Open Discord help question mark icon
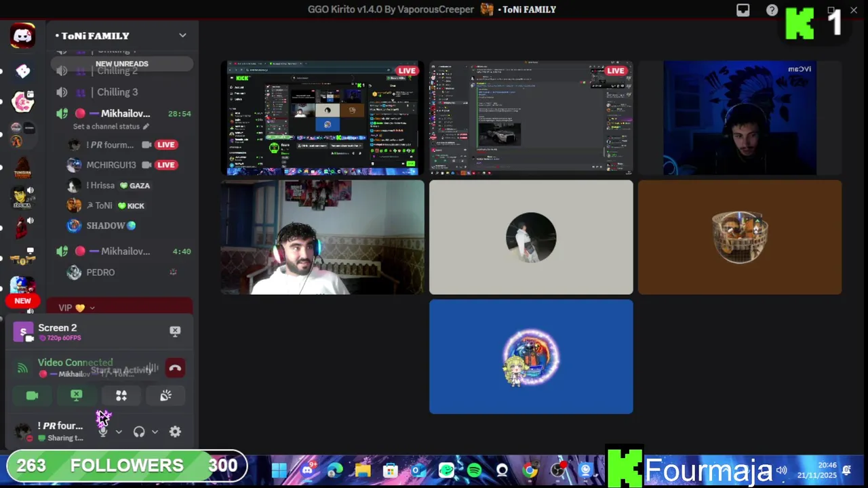 tap(772, 10)
